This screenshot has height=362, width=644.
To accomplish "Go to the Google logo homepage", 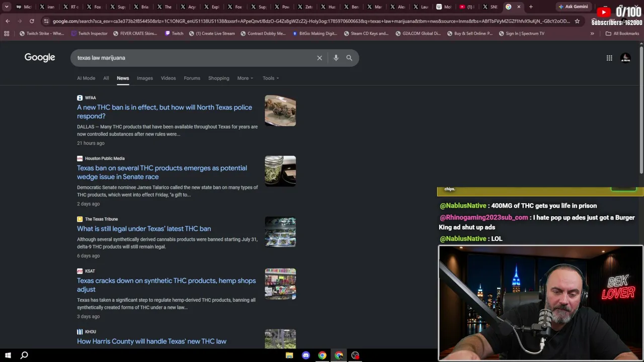I will tap(40, 57).
